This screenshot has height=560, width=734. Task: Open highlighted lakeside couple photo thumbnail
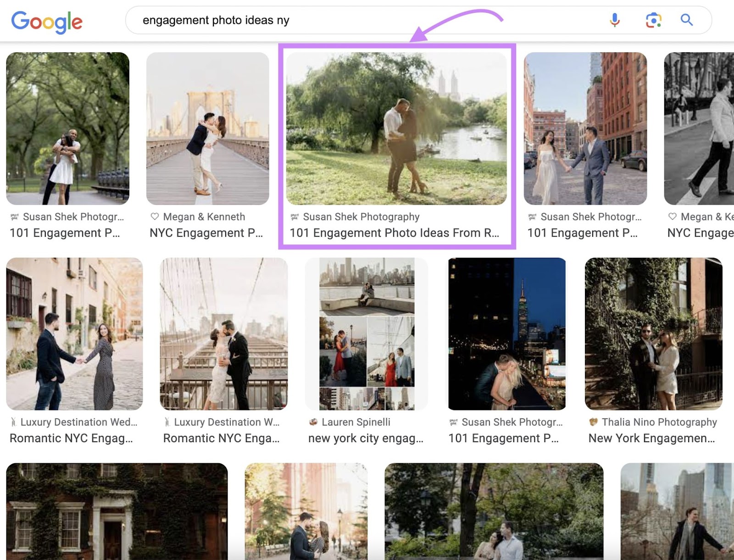pyautogui.click(x=396, y=128)
